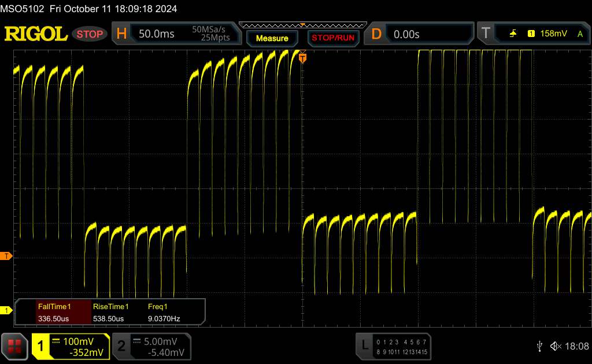
Task: Click the RIGOL logo
Action: point(36,34)
